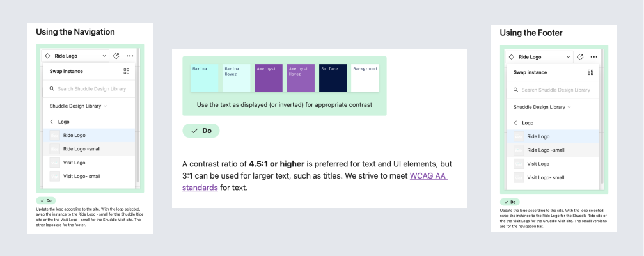Open Shuddle Design Library dropdown in the Footer panel

click(x=542, y=107)
